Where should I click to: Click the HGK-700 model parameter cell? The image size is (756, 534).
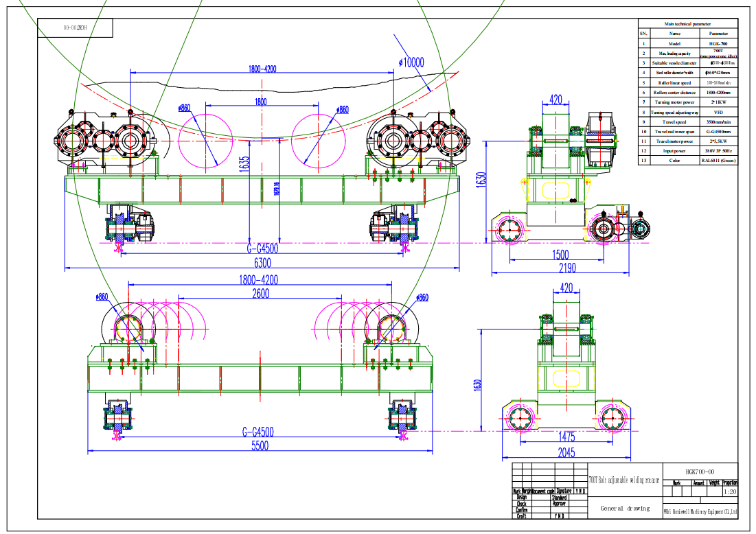(x=719, y=43)
